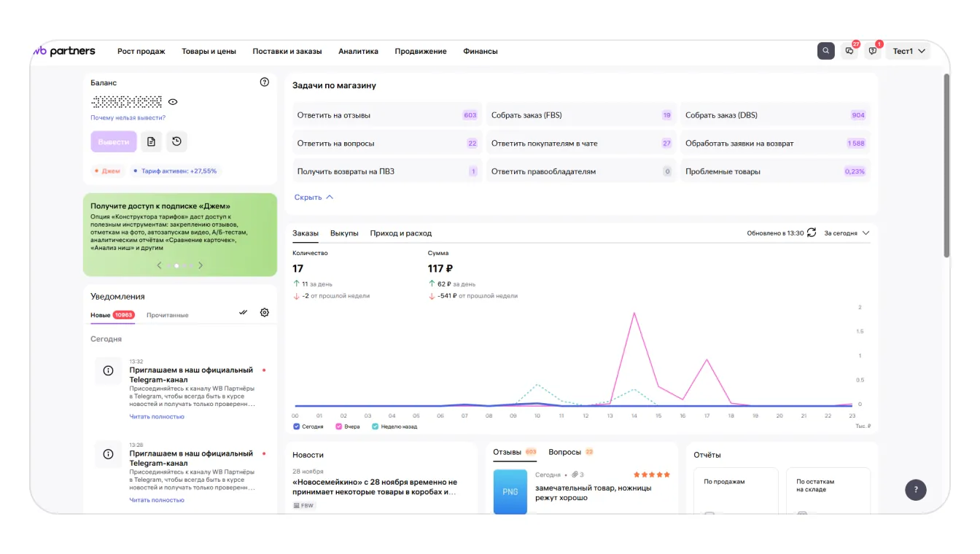980x554 pixels.
Task: Open the Тест1 account dropdown
Action: coord(908,51)
